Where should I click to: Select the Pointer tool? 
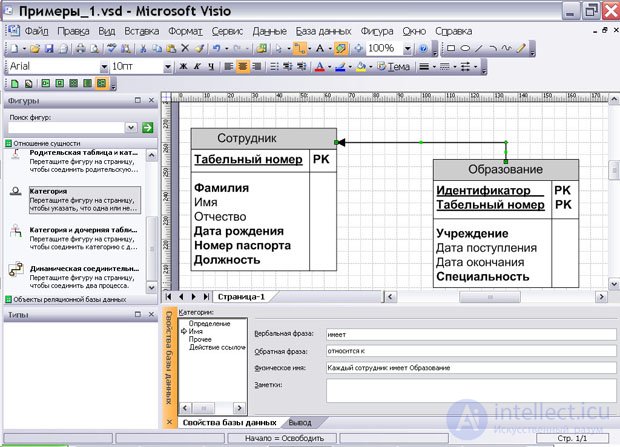pyautogui.click(x=279, y=49)
